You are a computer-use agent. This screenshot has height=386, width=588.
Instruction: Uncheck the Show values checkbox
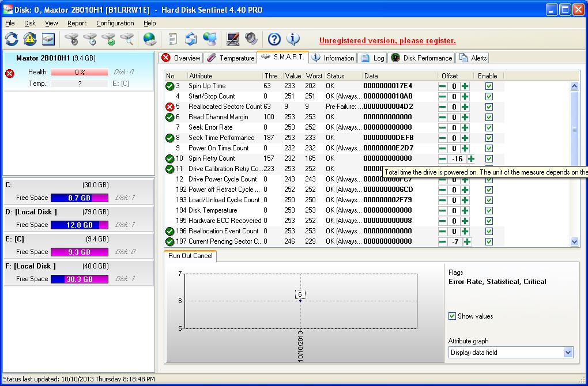click(x=453, y=316)
